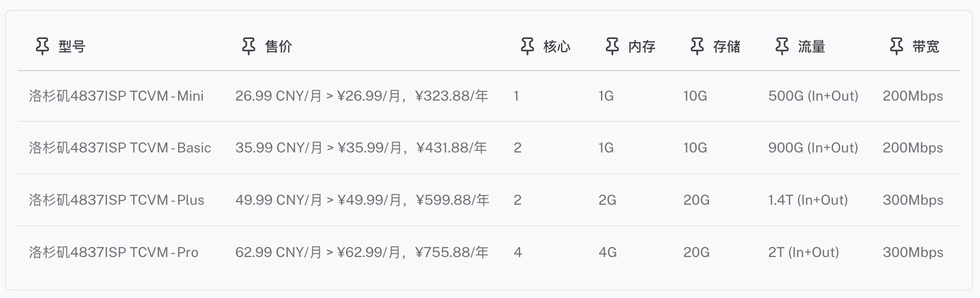Click the pin icon beside 带宽 header
The height and width of the screenshot is (298, 980).
pos(896,46)
